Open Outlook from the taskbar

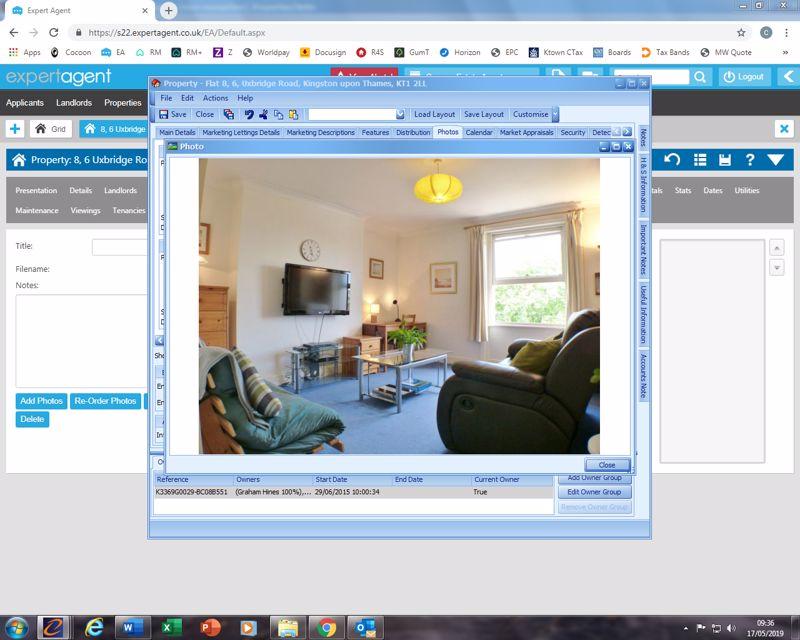[365, 627]
